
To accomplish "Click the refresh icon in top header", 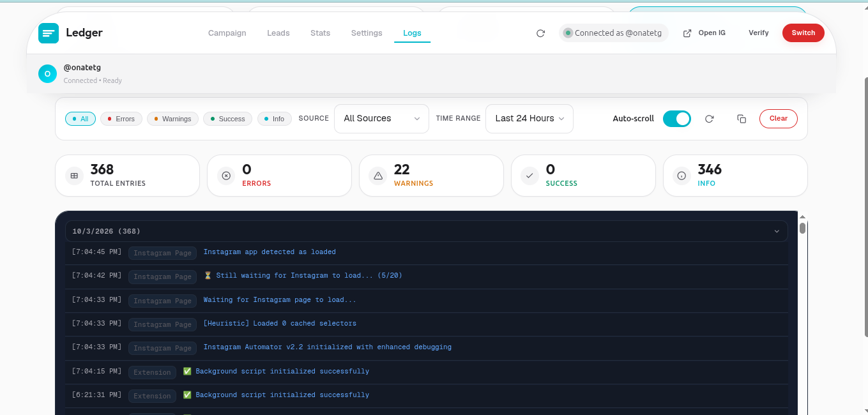I will (540, 33).
